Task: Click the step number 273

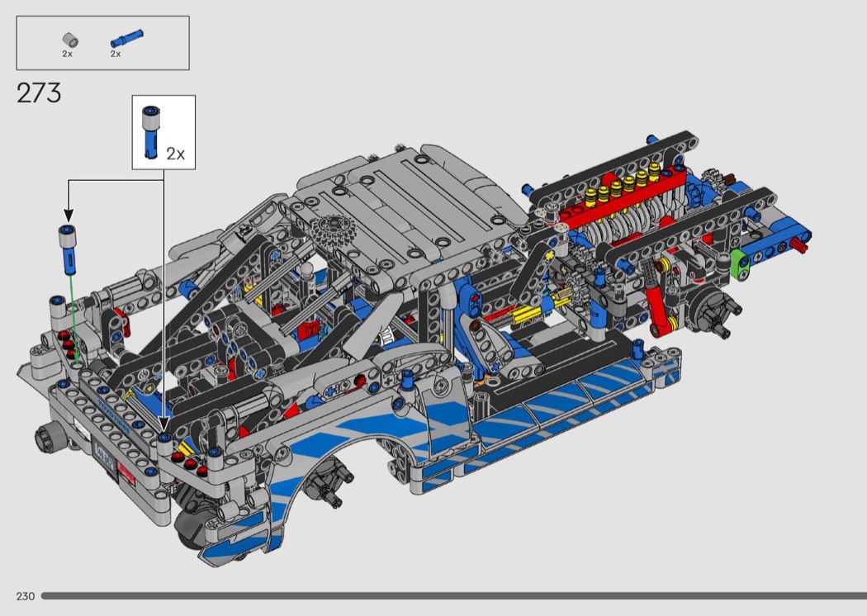Action: click(39, 93)
